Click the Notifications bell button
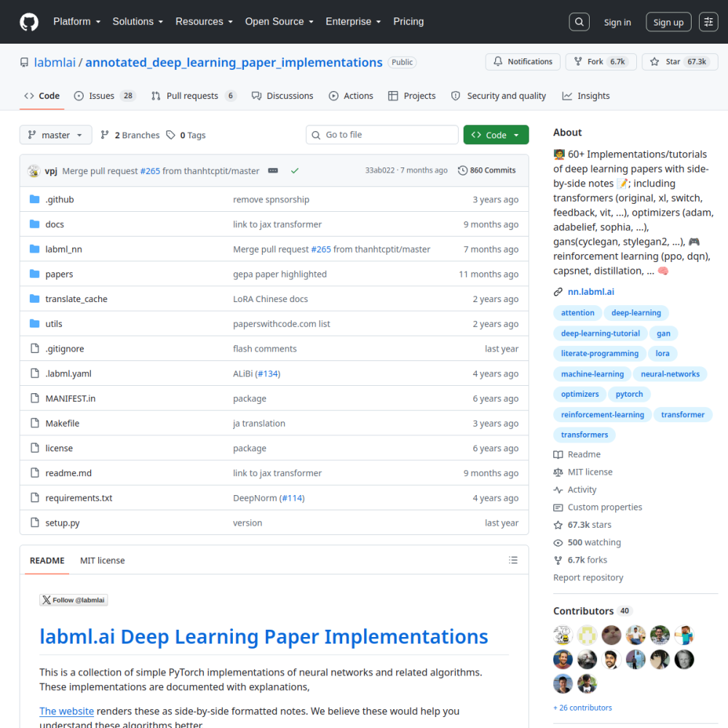The height and width of the screenshot is (728, 728). point(522,62)
